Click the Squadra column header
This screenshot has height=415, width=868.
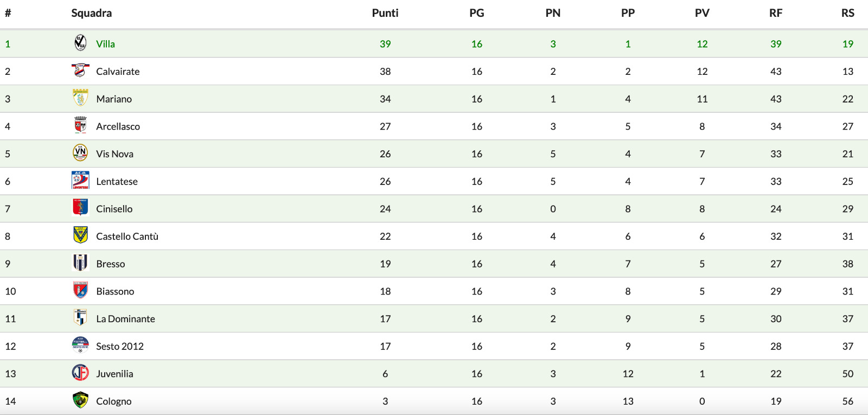click(91, 13)
